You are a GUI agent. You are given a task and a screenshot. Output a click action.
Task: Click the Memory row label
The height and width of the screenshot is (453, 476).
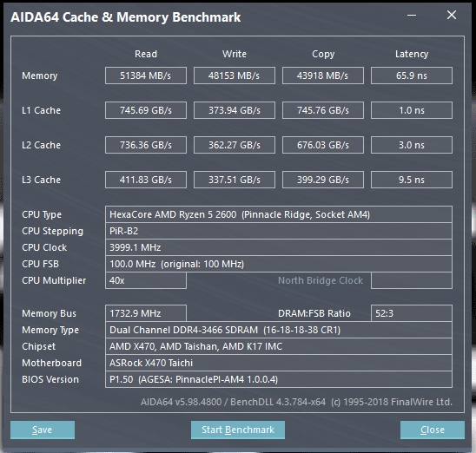(40, 75)
